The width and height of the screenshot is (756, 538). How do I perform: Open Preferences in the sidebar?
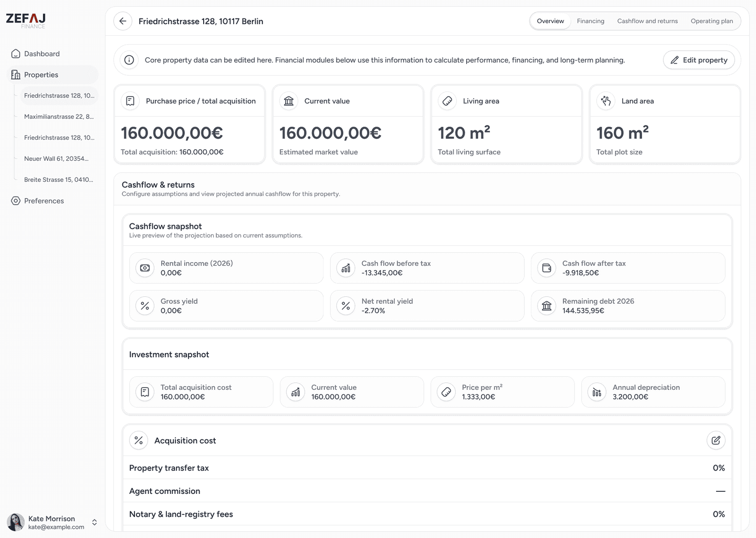tap(52, 201)
